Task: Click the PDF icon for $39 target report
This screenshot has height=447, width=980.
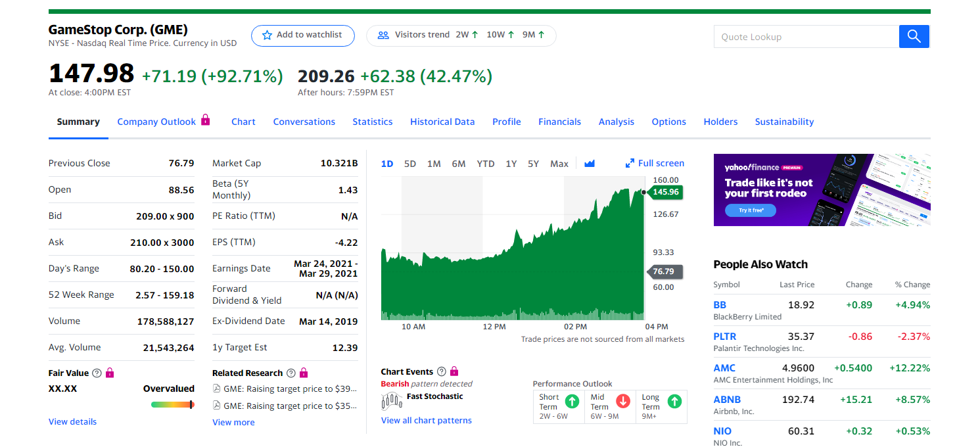Action: [217, 389]
